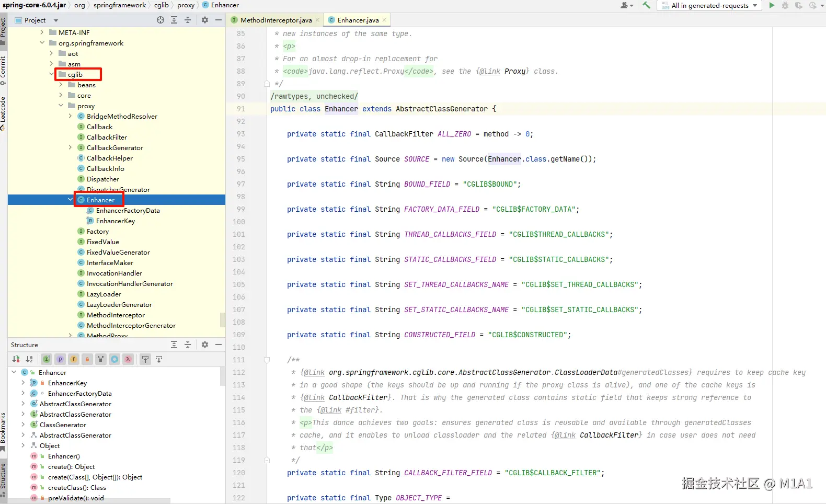
Task: Collapse all nodes in the Project panel
Action: pos(188,20)
